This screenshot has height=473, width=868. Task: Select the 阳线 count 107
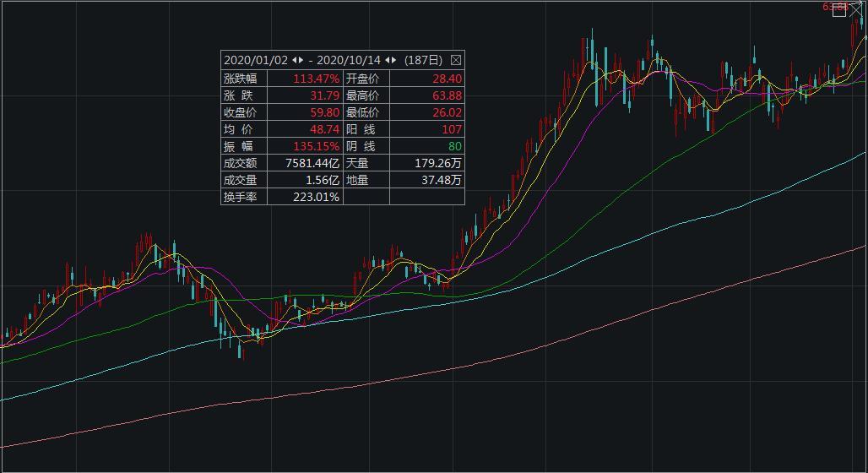(452, 129)
